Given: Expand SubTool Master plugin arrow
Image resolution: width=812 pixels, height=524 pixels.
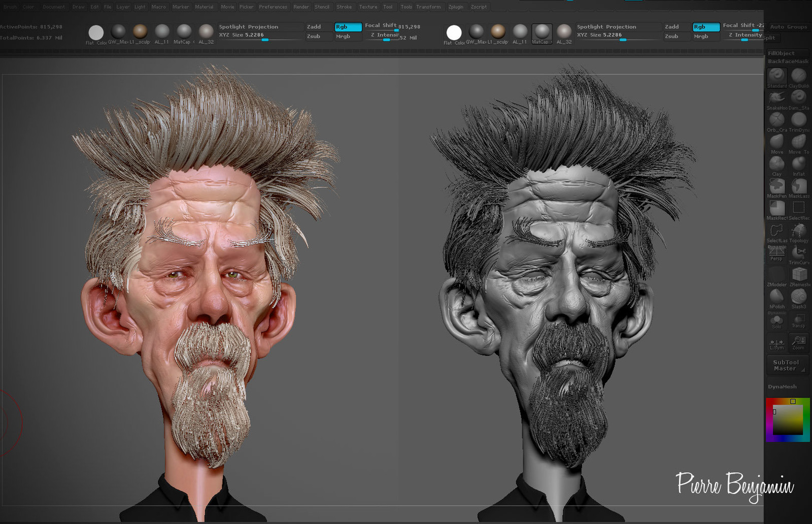Looking at the screenshot, I should click(803, 371).
